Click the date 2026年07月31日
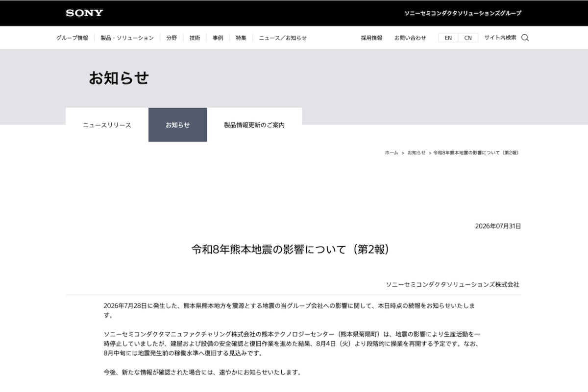This screenshot has width=588, height=392. pos(498,226)
